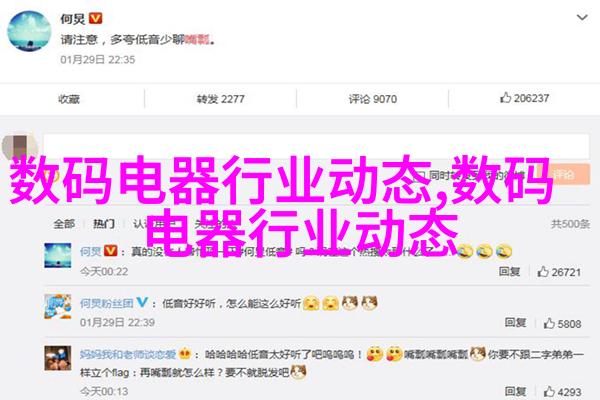The width and height of the screenshot is (600, 400).
Task: Open the avatar of commenter 妈妈我和老师谈恋爱
Action: tap(58, 358)
